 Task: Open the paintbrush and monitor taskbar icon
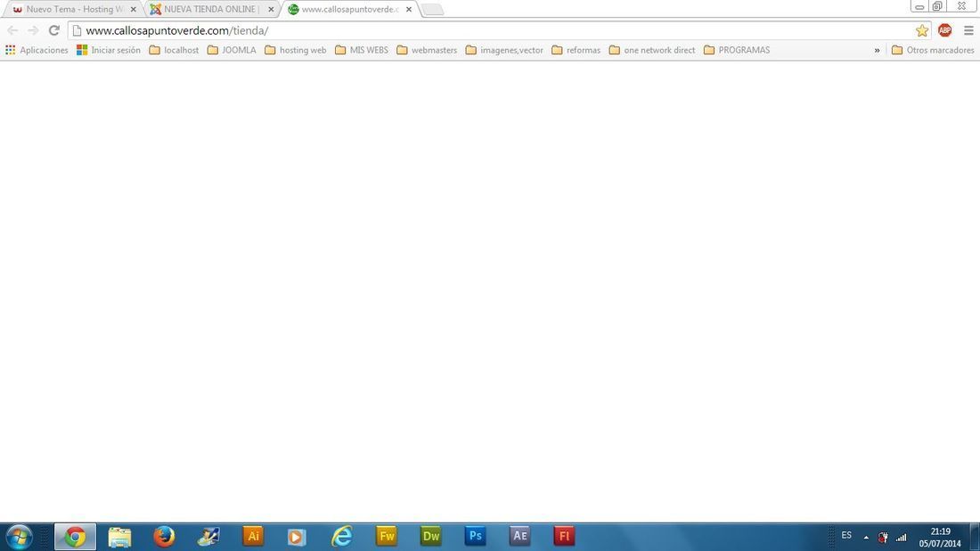208,536
